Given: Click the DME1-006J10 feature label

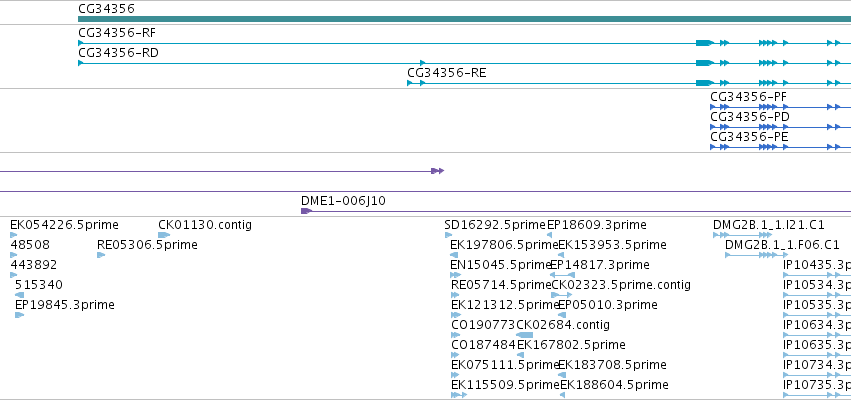Looking at the screenshot, I should point(343,201).
